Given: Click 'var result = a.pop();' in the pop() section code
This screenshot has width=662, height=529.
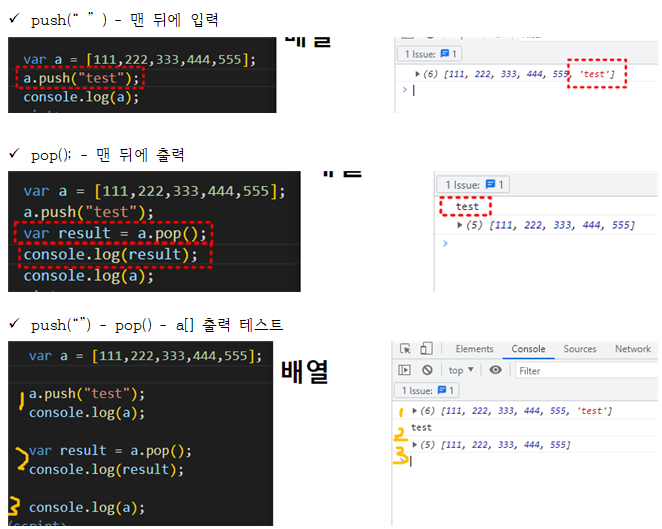Looking at the screenshot, I should (x=115, y=233).
